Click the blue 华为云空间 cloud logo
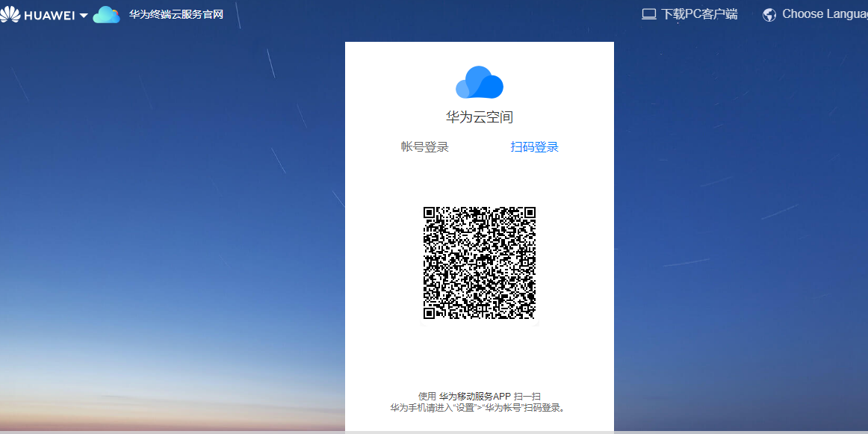 coord(480,82)
